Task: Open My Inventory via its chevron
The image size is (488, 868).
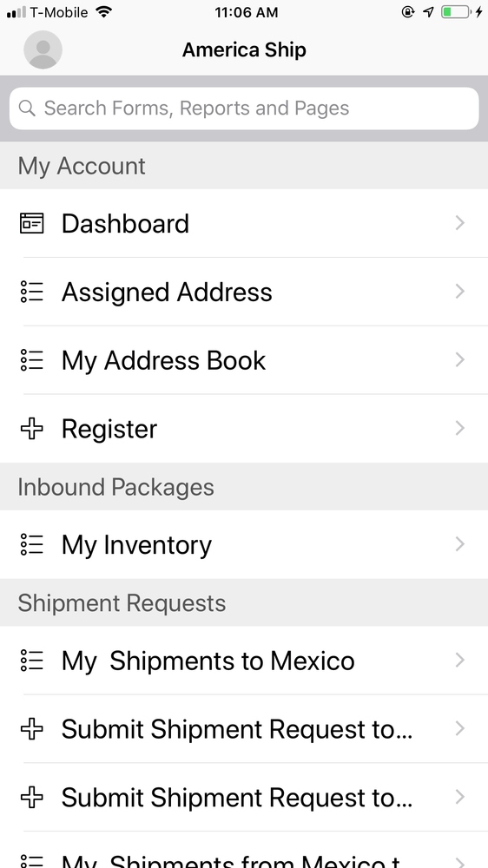Action: pyautogui.click(x=459, y=544)
